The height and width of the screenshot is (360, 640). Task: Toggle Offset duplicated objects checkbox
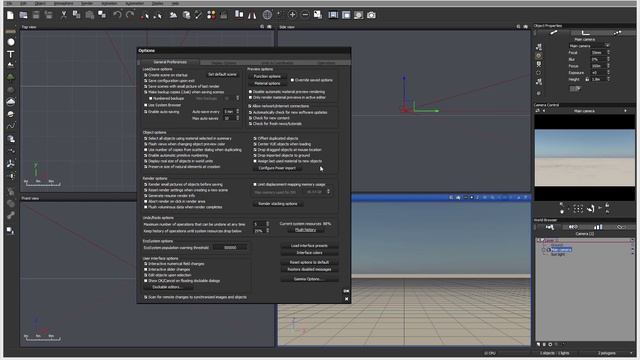pyautogui.click(x=255, y=138)
